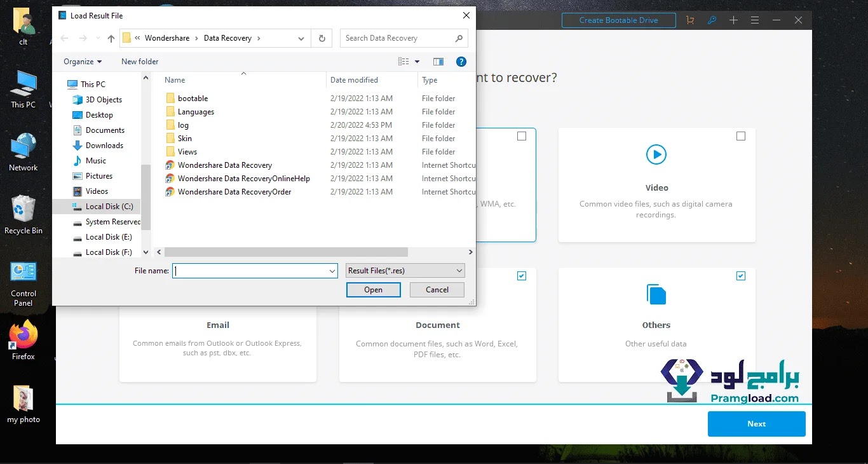
Task: Click the Next button
Action: click(757, 424)
